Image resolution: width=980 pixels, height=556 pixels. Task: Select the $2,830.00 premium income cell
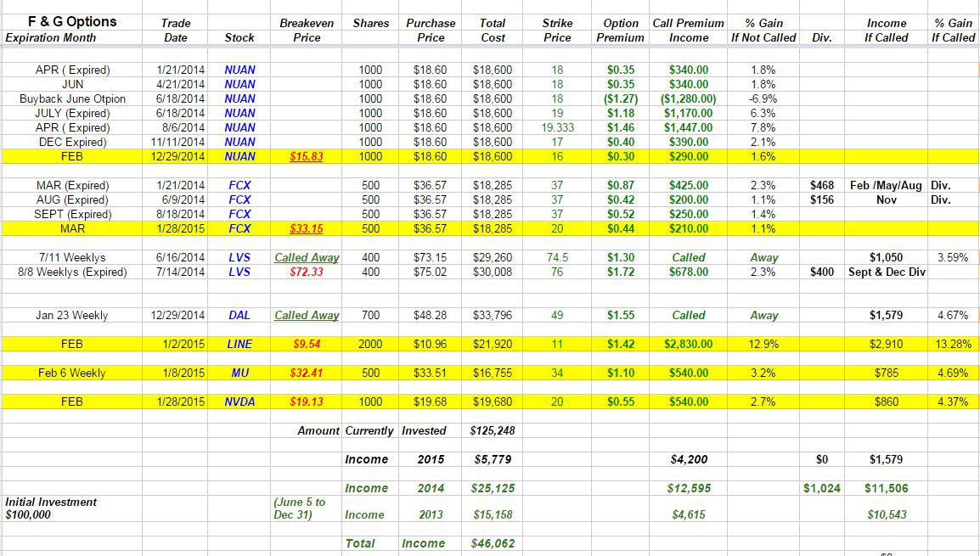(x=688, y=345)
